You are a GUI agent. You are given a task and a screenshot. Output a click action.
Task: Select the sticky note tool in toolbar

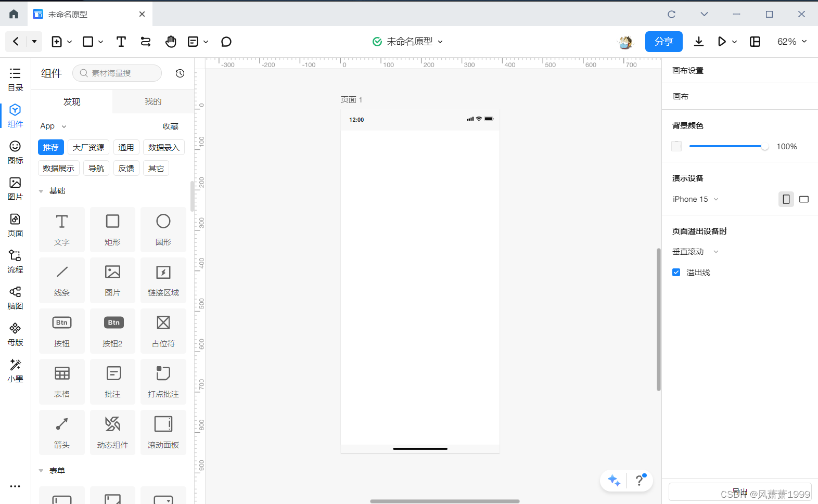click(x=193, y=42)
